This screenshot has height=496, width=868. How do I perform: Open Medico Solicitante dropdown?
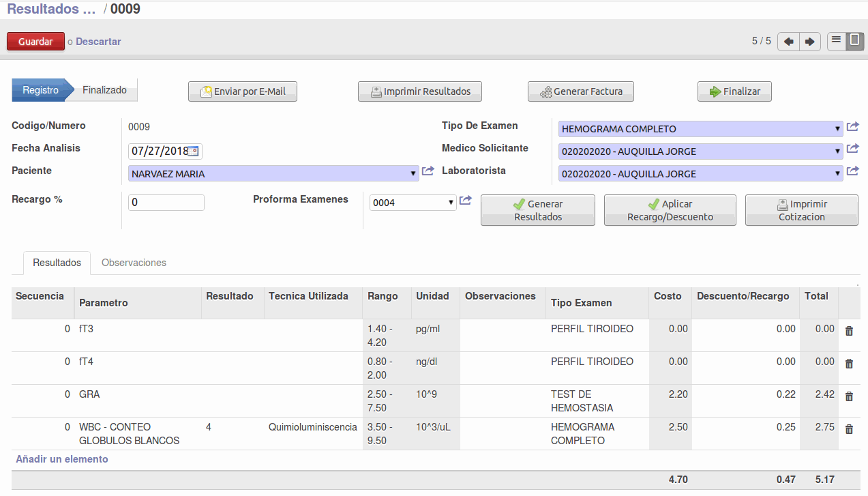(837, 151)
